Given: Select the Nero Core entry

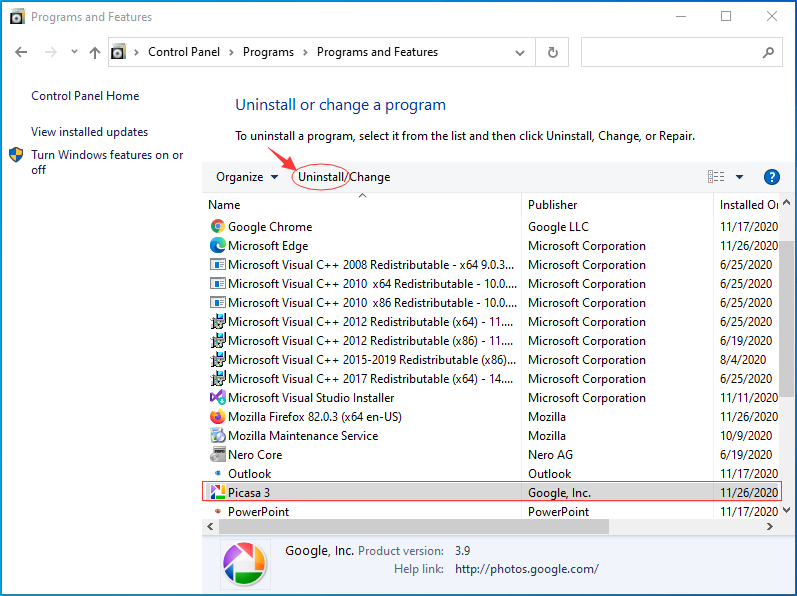Looking at the screenshot, I should click(x=255, y=455).
